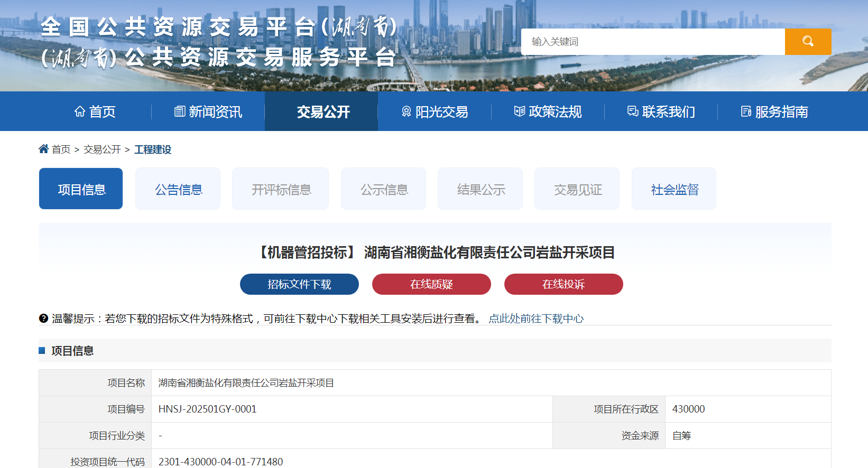Click the house icon beside 首页 in navigation

(x=80, y=111)
